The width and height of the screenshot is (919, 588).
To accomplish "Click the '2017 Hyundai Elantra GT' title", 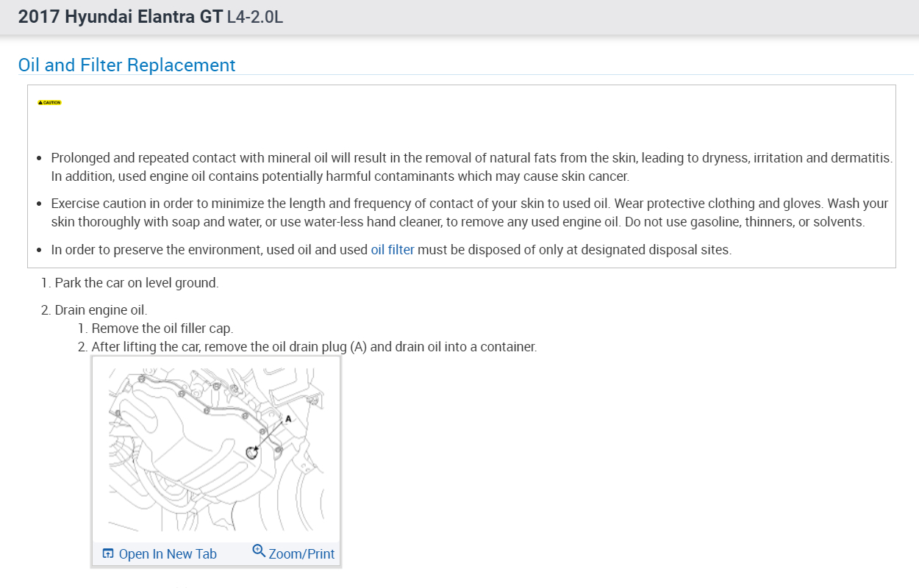I will [x=121, y=17].
